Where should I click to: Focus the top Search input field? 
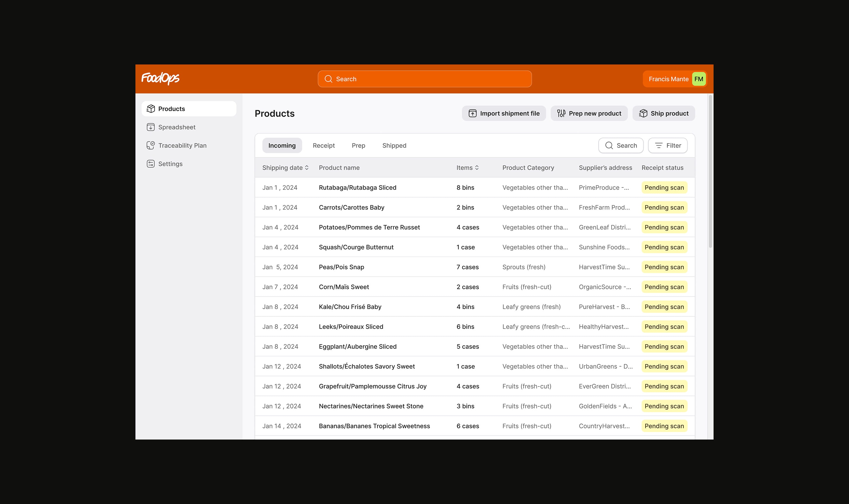(425, 79)
